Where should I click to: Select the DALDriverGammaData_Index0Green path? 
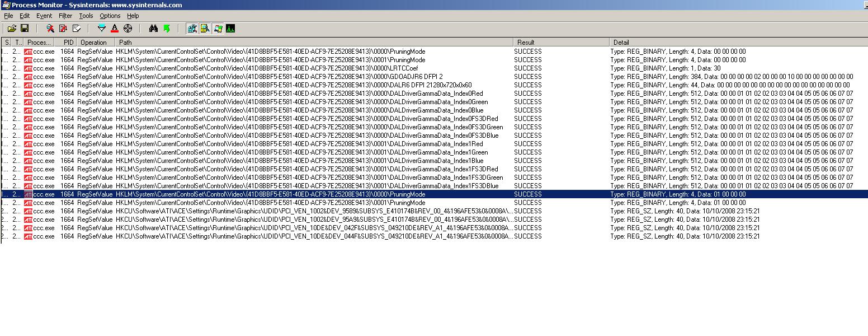[x=302, y=102]
